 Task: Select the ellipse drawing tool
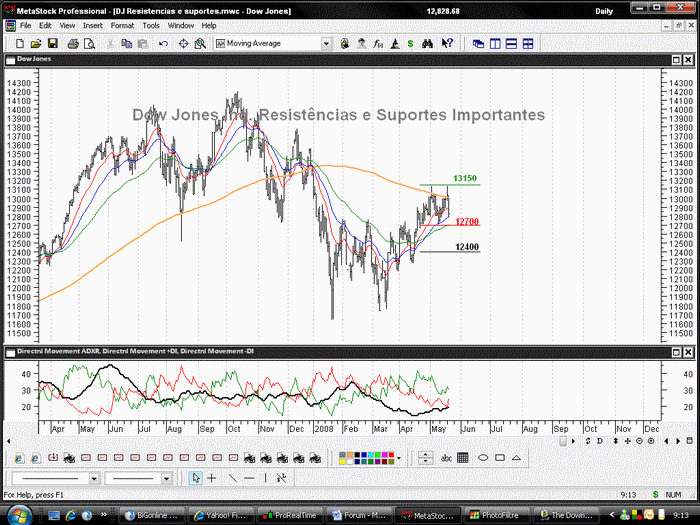click(x=483, y=458)
